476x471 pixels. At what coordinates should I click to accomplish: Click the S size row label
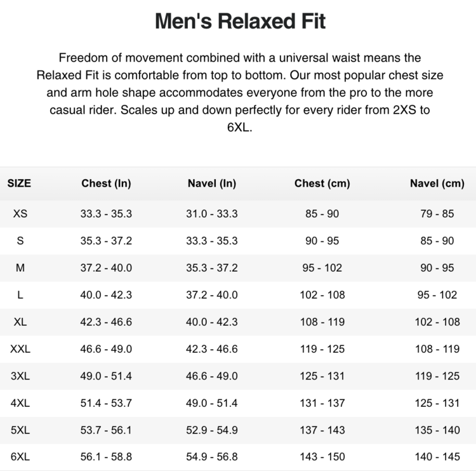[x=20, y=241]
